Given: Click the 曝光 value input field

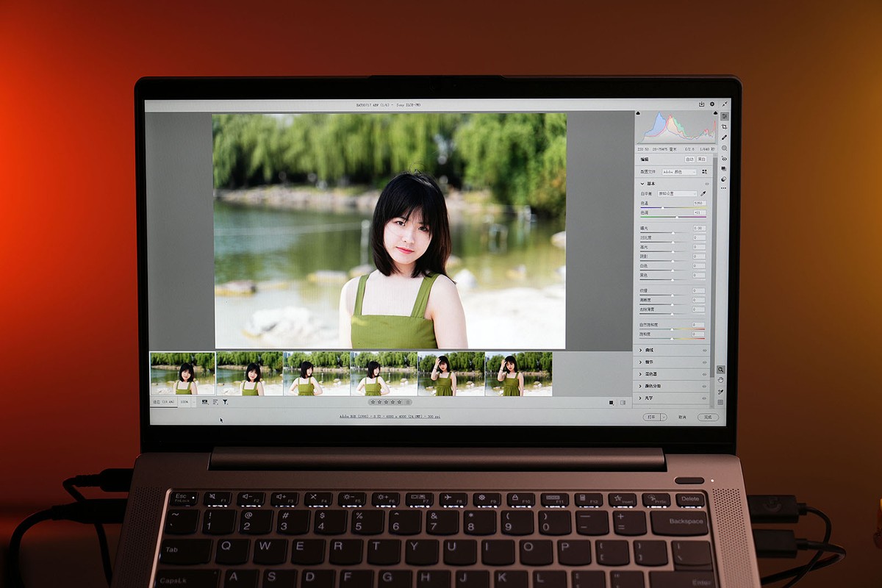Looking at the screenshot, I should (x=700, y=228).
